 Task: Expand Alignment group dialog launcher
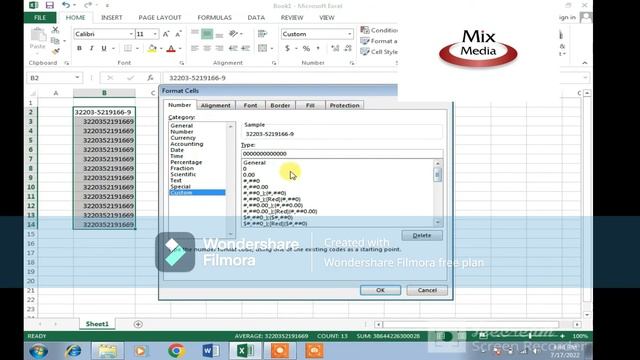point(274,63)
